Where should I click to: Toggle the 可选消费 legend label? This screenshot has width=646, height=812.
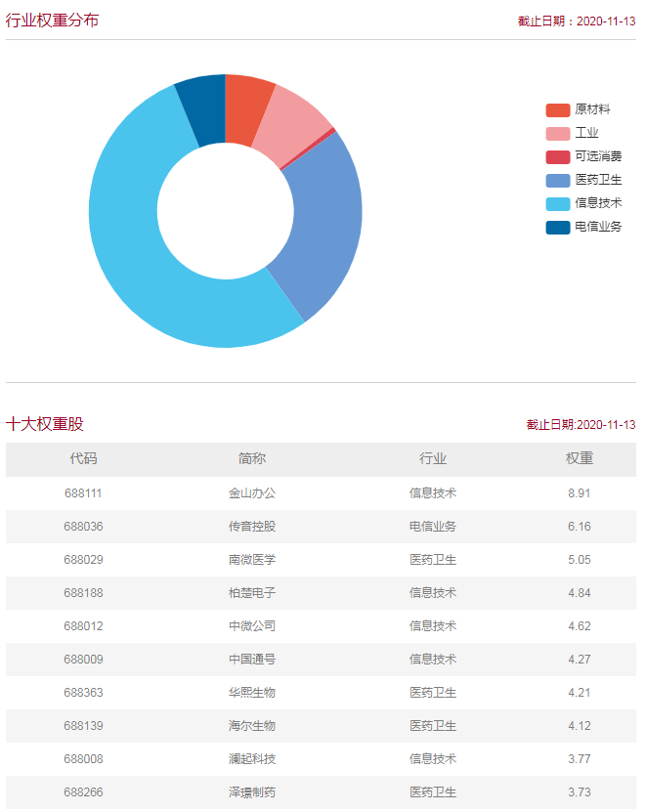(598, 156)
